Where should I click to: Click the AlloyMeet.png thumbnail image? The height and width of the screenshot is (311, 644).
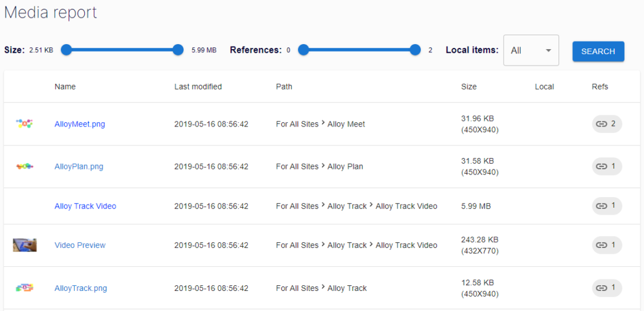click(x=25, y=123)
